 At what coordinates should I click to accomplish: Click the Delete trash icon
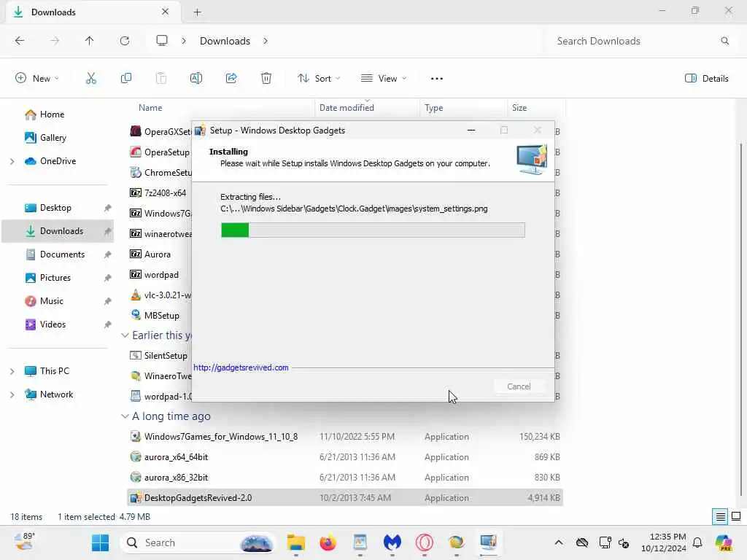point(266,79)
